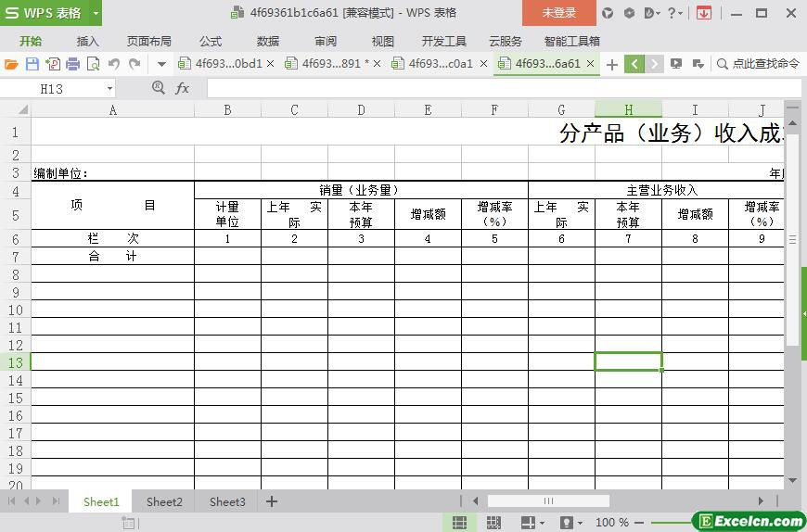Print the sheet using the printer icon

coord(72,64)
